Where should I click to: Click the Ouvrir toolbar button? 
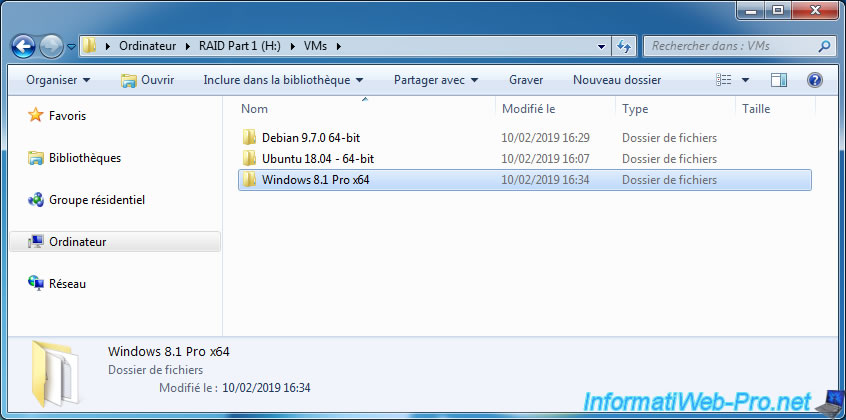pyautogui.click(x=147, y=80)
